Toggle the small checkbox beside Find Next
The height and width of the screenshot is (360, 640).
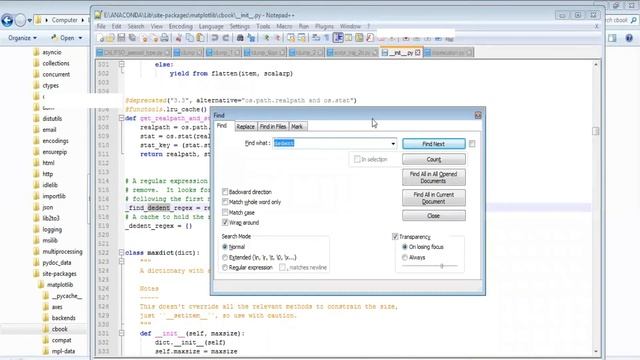472,144
